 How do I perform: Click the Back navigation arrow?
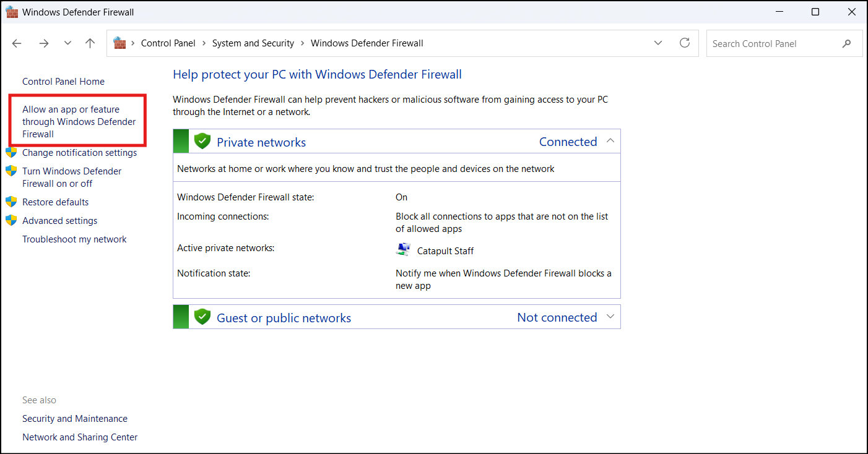tap(17, 43)
